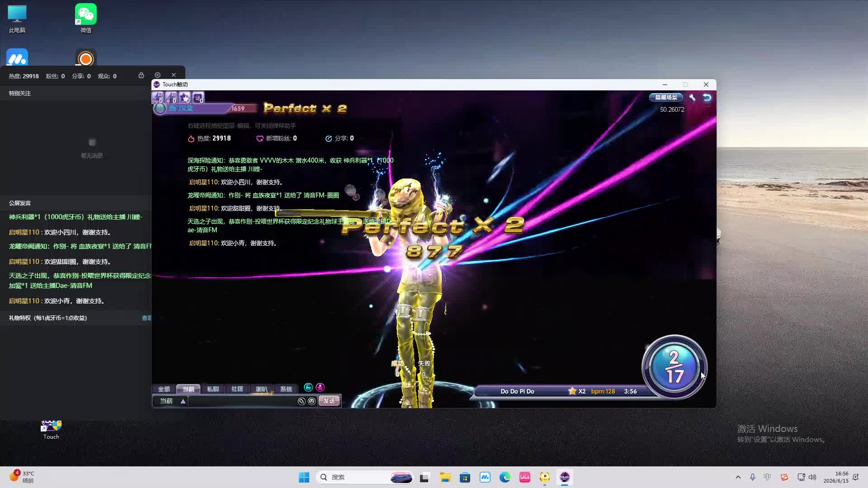The width and height of the screenshot is (868, 488).
Task: Open File Explorer from the taskbar
Action: pyautogui.click(x=445, y=477)
